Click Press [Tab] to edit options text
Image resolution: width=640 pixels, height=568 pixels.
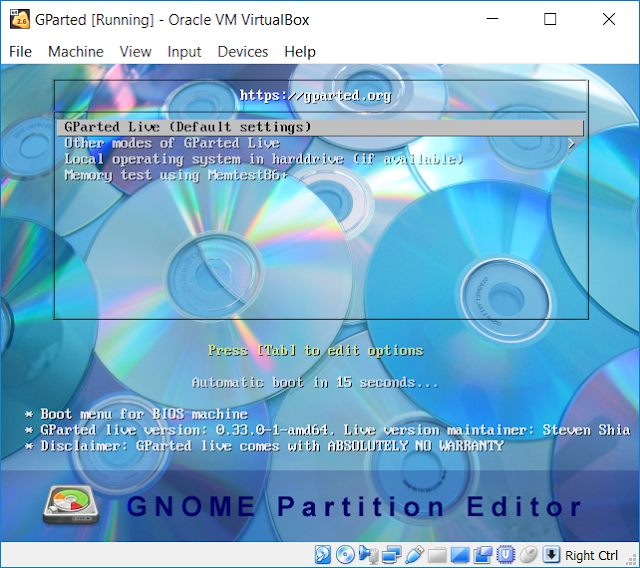[x=316, y=351]
